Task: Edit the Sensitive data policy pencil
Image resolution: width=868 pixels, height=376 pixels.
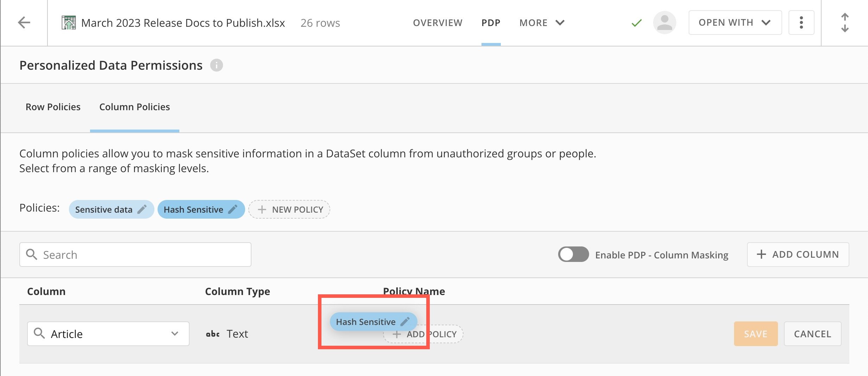Action: 142,209
